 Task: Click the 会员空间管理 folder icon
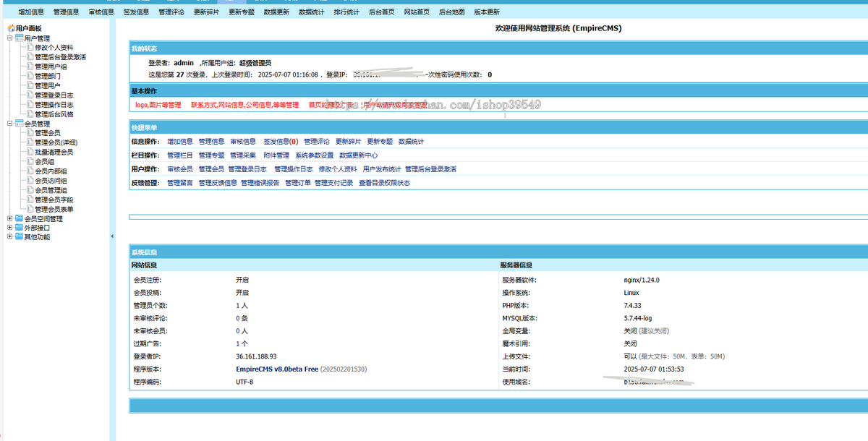(x=19, y=218)
